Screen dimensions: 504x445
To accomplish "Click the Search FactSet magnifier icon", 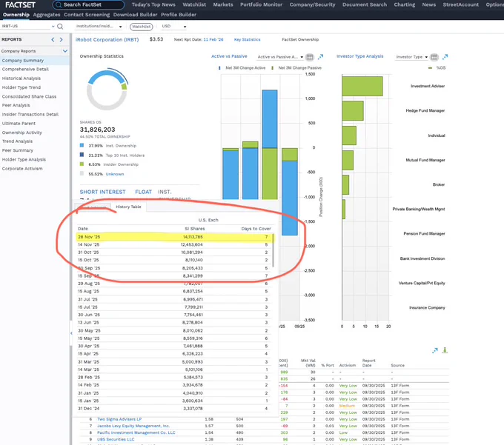I will click(59, 5).
